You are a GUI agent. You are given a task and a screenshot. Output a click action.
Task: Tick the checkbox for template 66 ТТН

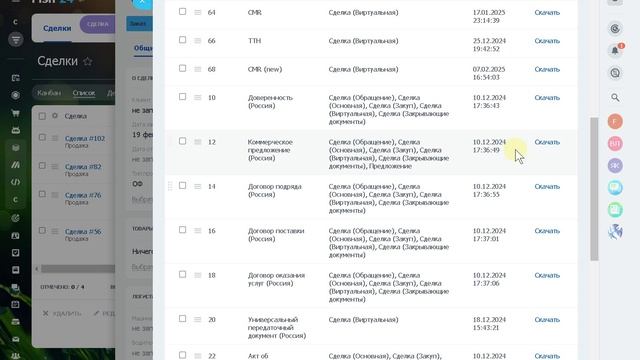point(182,40)
